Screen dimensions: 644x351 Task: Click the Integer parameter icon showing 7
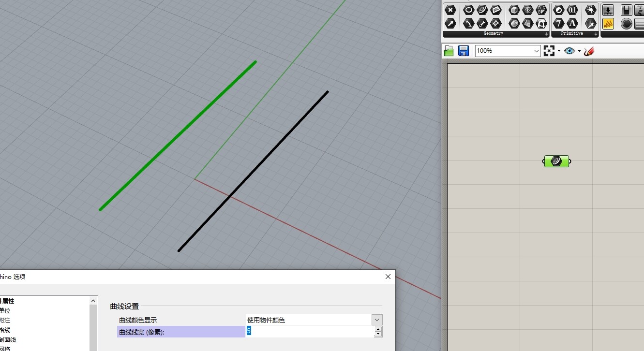click(559, 23)
